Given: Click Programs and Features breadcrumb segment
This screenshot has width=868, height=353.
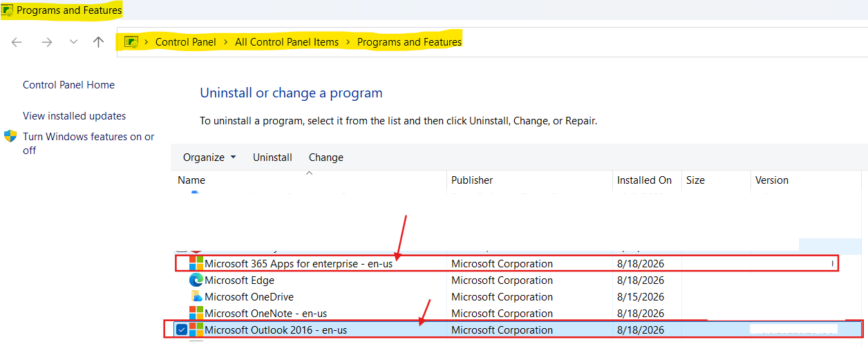Looking at the screenshot, I should click(409, 42).
